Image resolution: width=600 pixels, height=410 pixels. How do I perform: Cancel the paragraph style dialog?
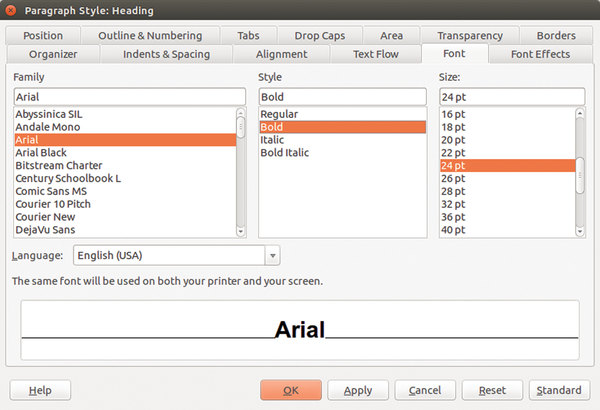(425, 390)
